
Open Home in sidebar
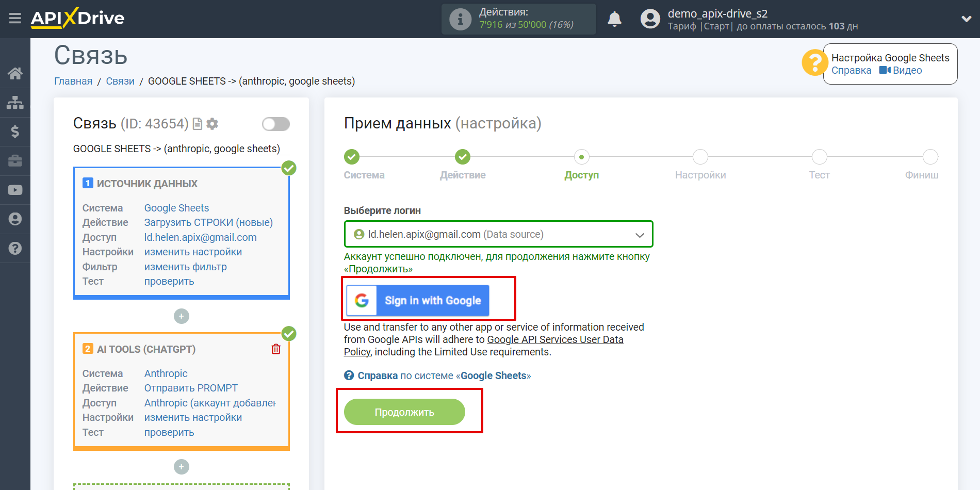(15, 73)
